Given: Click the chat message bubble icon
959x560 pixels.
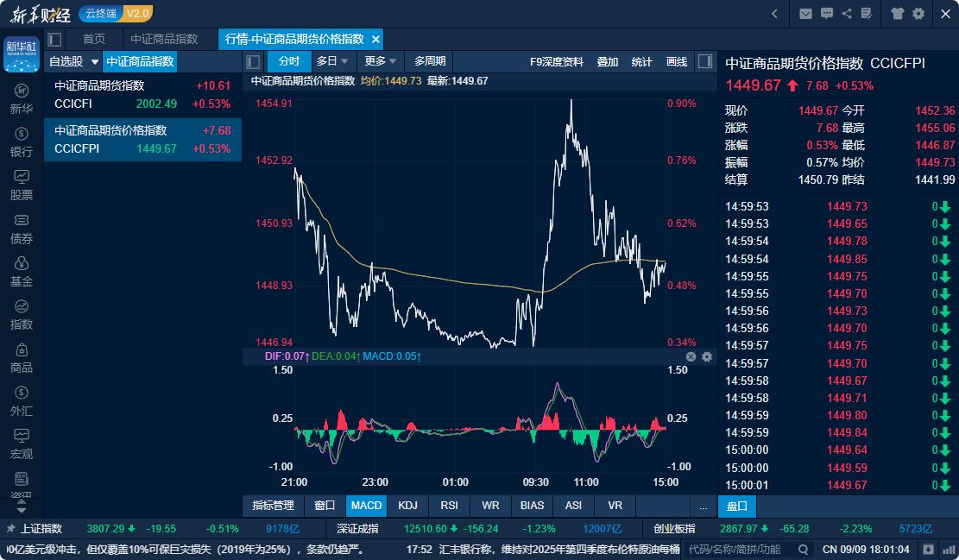Looking at the screenshot, I should point(827,14).
